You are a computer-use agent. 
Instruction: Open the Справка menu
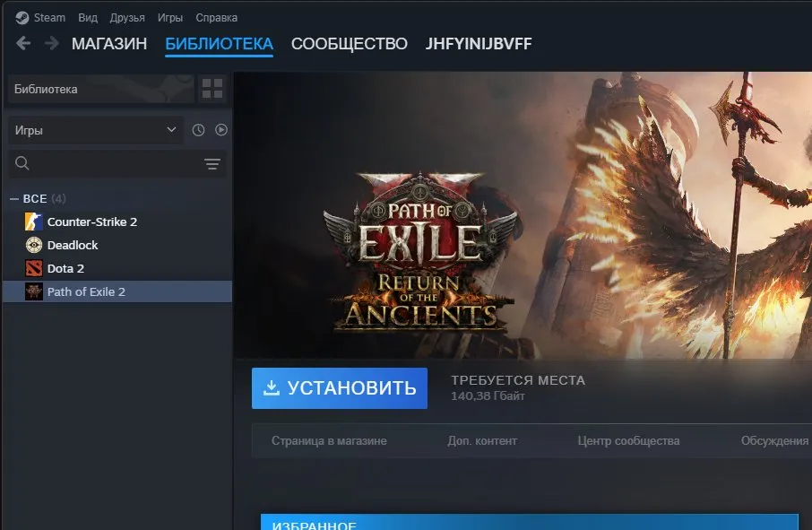(217, 18)
